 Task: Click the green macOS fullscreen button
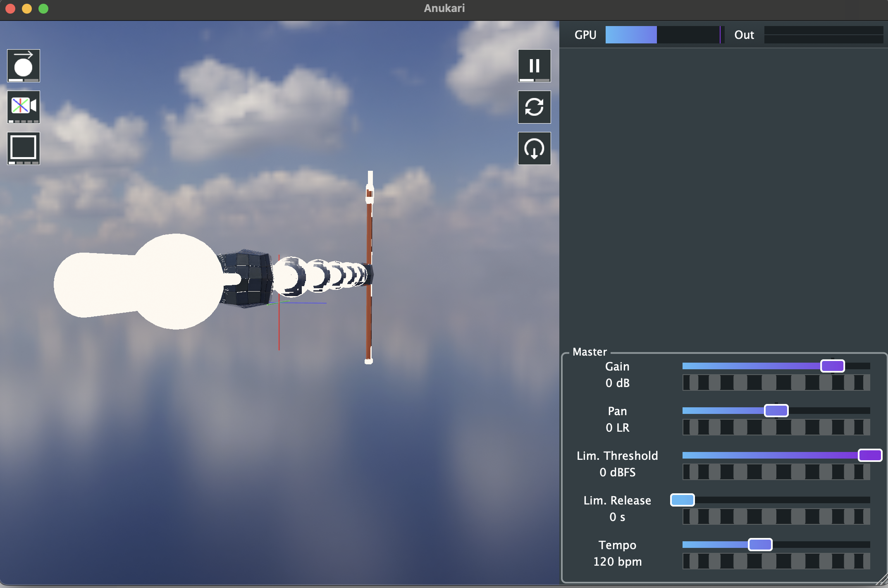coord(43,9)
